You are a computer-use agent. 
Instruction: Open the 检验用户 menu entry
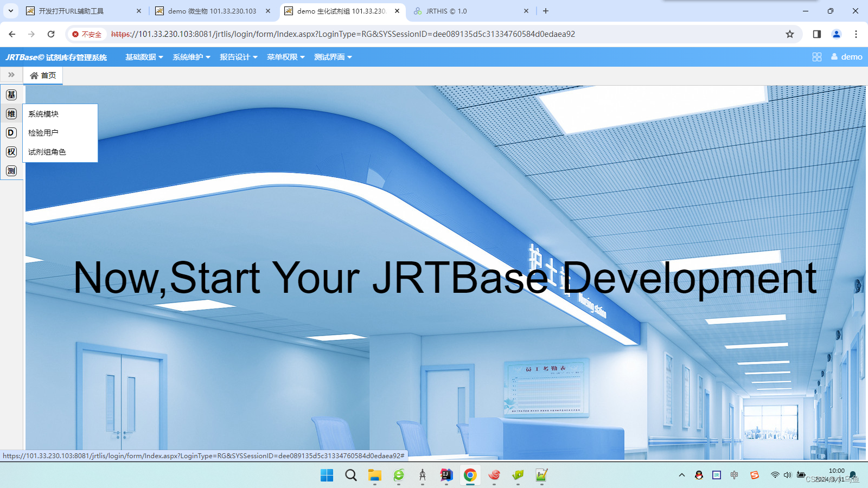(x=60, y=133)
